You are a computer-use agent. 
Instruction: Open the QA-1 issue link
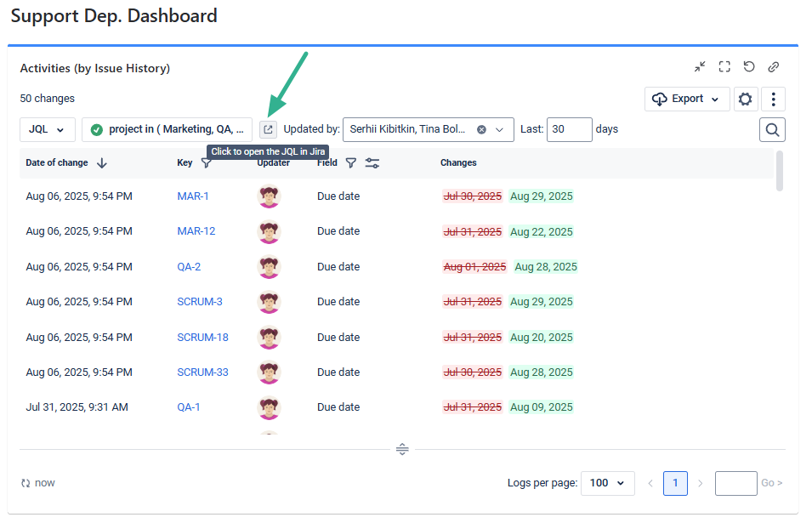(189, 407)
